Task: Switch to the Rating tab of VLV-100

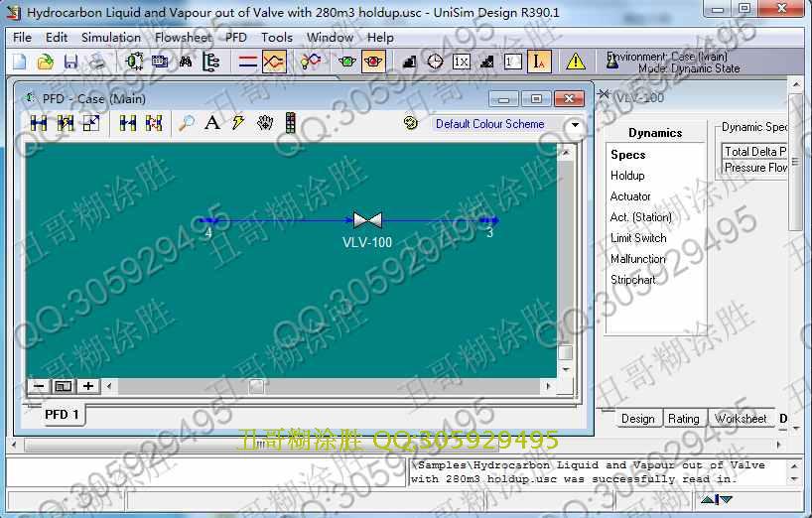Action: (x=684, y=418)
